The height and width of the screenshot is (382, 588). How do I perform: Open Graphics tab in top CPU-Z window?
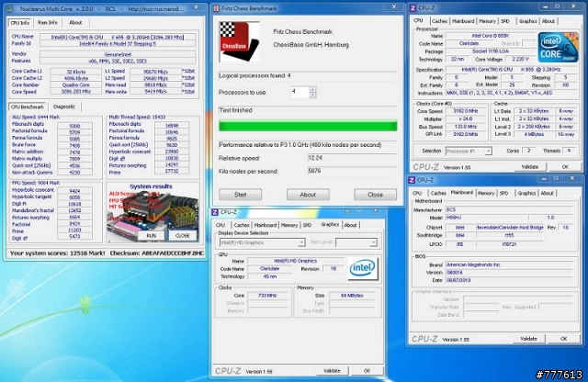pos(528,21)
